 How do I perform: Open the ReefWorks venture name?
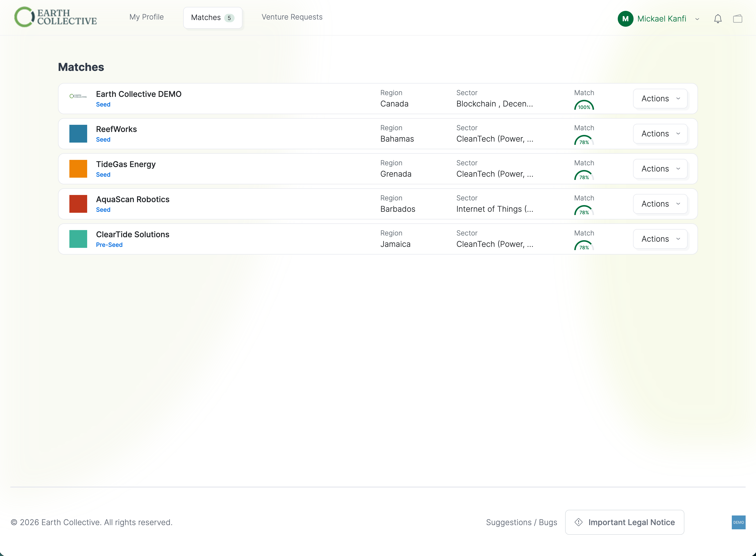[116, 129]
